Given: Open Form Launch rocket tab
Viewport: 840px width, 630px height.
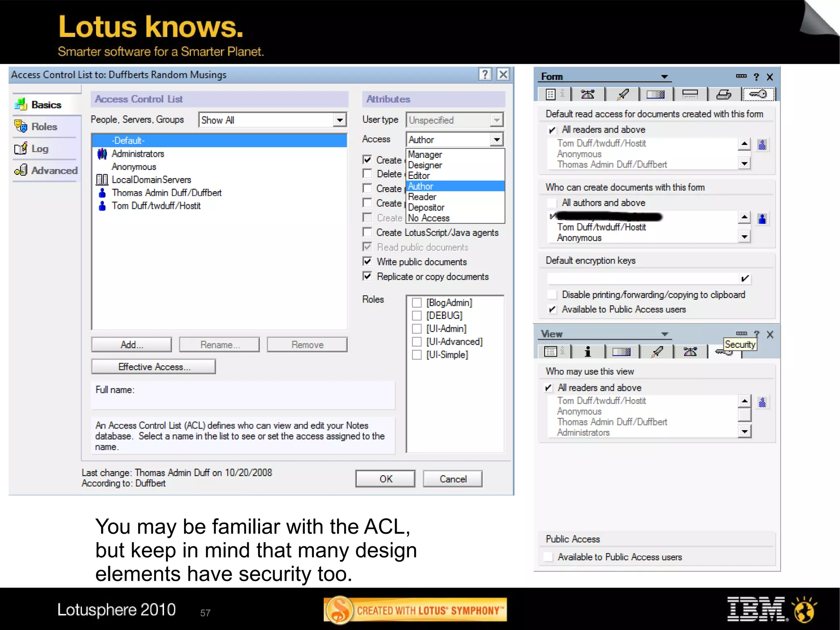Looking at the screenshot, I should tap(622, 94).
